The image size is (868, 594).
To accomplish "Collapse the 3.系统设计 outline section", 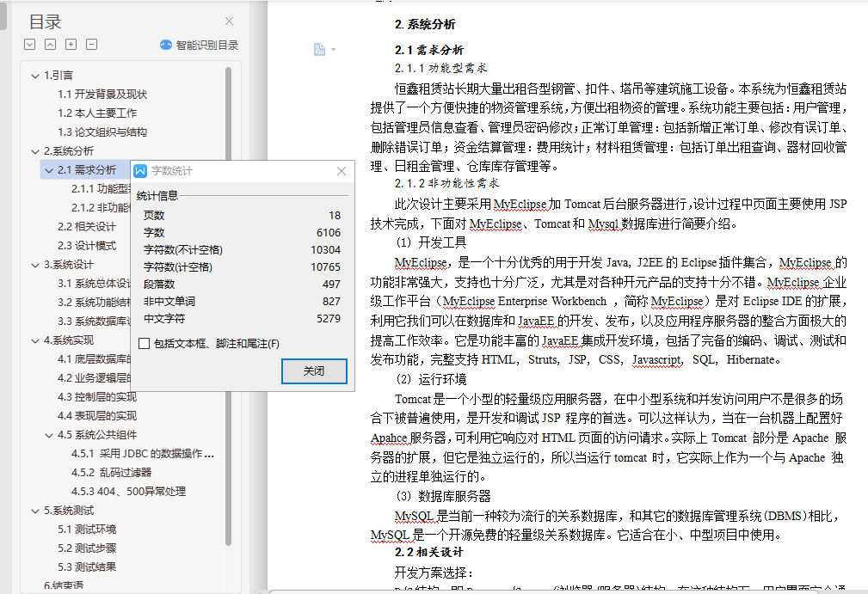I will click(35, 265).
